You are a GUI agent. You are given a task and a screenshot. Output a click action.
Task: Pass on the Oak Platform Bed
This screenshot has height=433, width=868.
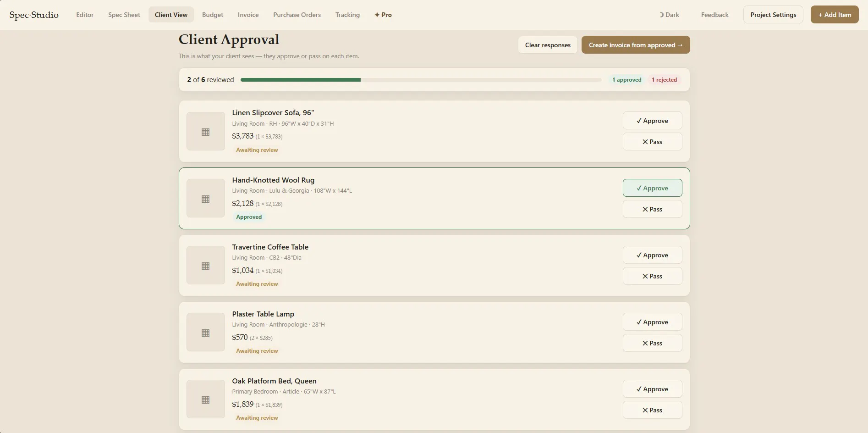pos(652,410)
